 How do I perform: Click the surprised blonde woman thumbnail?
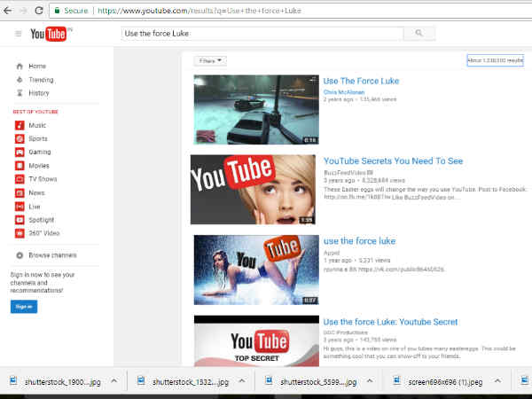tap(253, 190)
